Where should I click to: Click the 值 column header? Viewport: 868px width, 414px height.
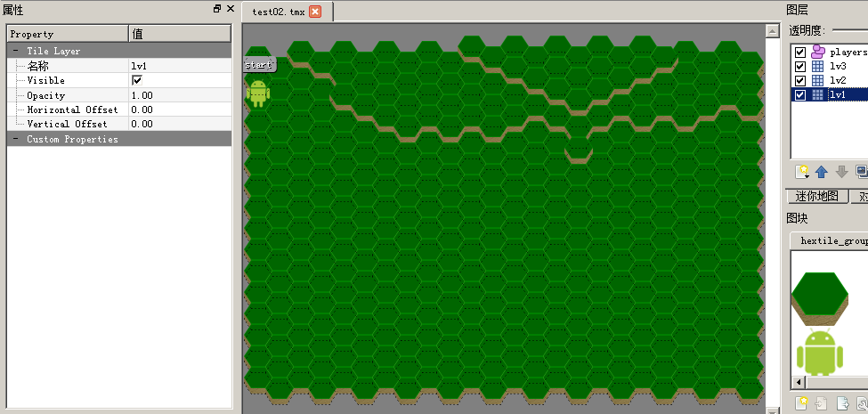[180, 35]
